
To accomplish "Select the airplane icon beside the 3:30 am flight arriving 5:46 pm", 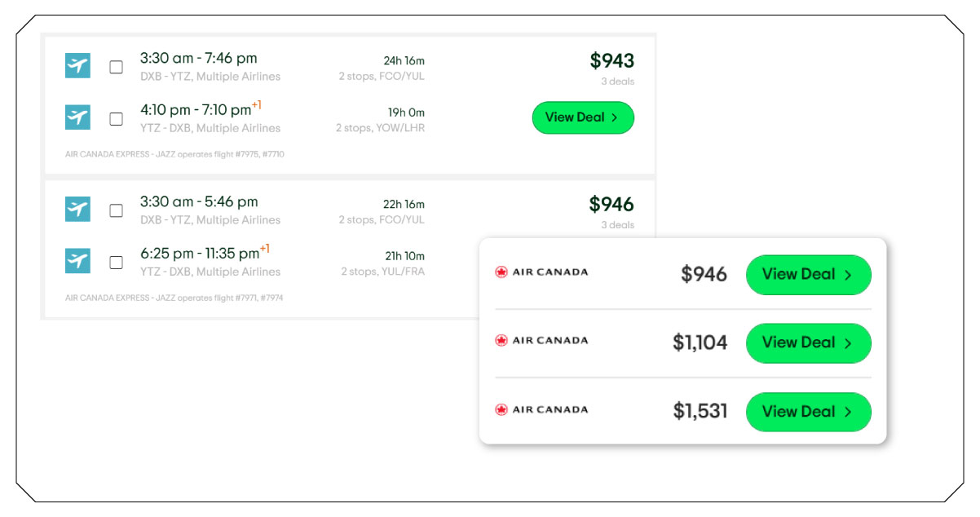I will coord(77,209).
